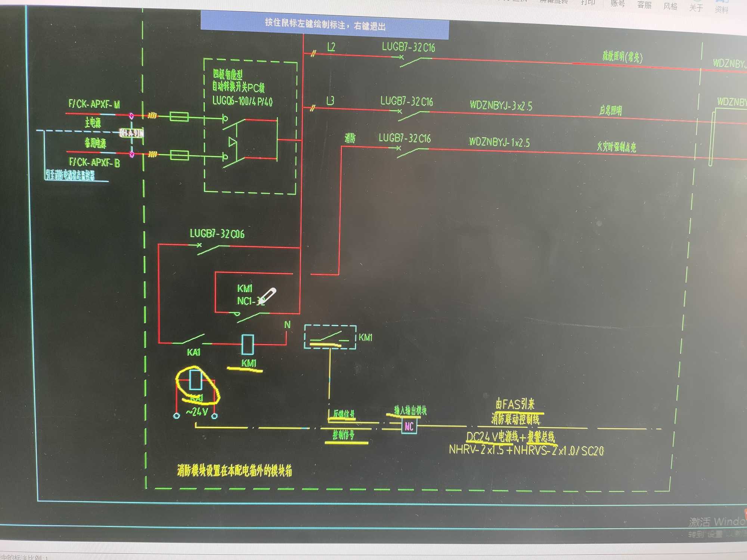Click the KM1 label beside the dashed contact box
Viewport: 747px width, 560px height.
coord(365,337)
